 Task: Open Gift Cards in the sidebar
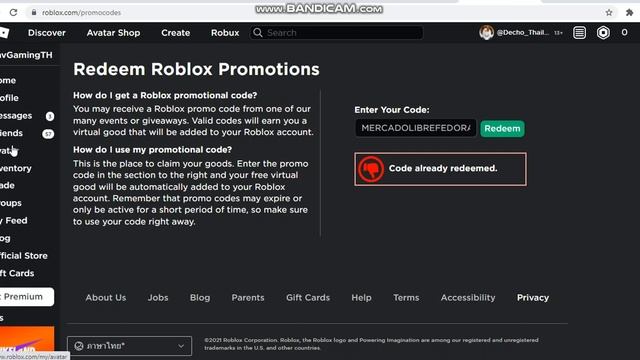coord(17,273)
